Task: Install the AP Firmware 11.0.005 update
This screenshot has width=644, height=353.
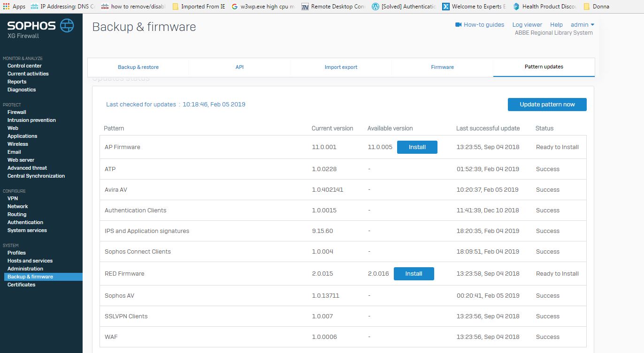Action: click(417, 147)
